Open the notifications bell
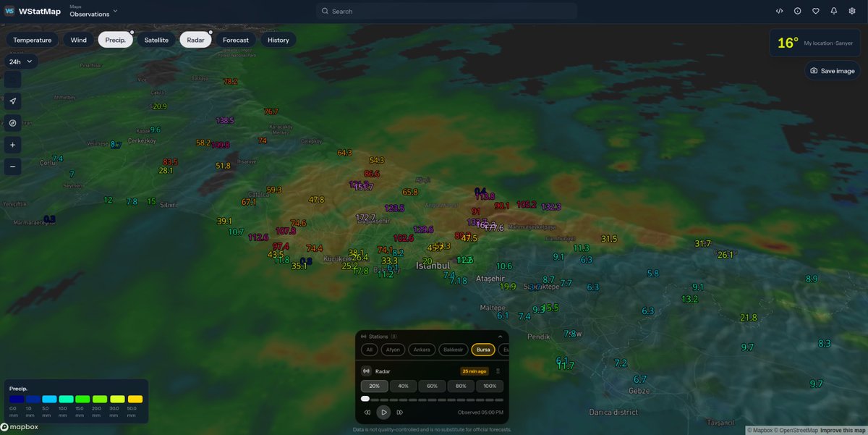The height and width of the screenshot is (435, 868). pos(834,11)
